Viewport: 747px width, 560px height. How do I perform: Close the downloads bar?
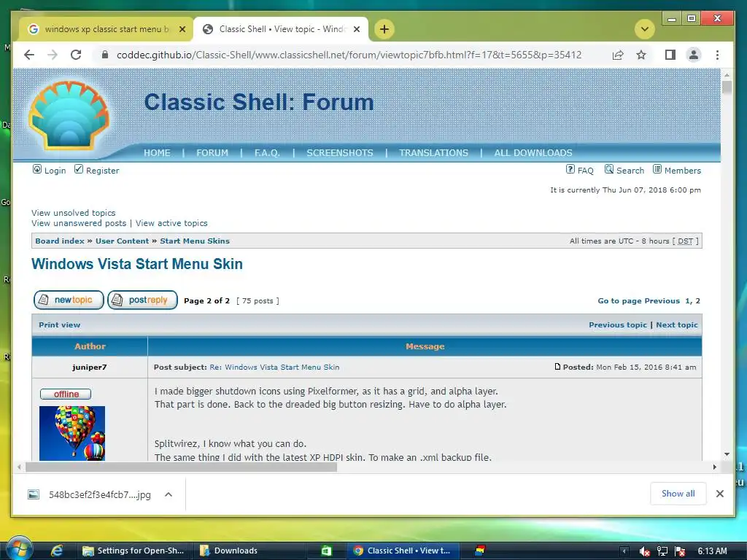(720, 494)
